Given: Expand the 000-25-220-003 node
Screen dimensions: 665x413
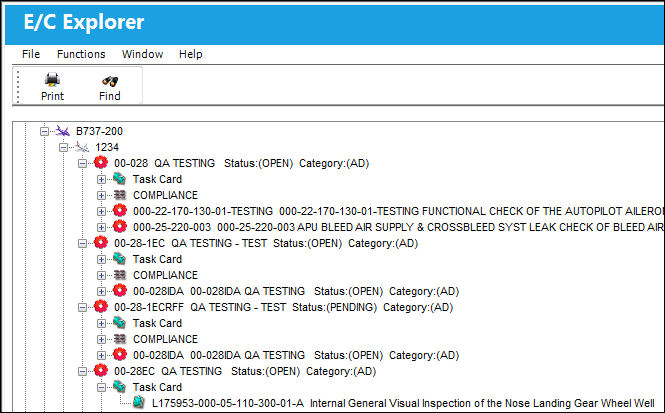Looking at the screenshot, I should pyautogui.click(x=101, y=228).
